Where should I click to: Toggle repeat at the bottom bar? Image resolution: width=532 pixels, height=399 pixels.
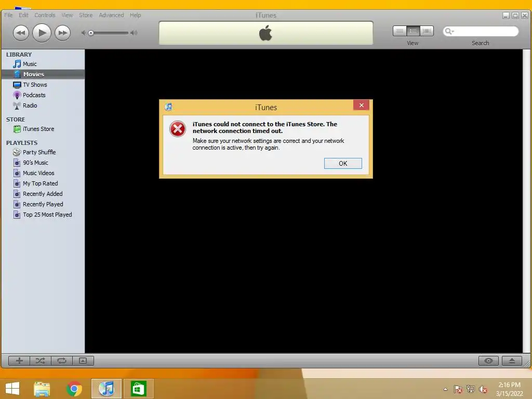(x=62, y=361)
